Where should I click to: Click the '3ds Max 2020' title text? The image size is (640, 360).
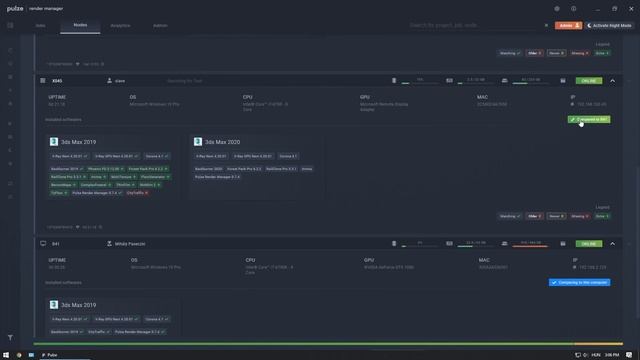tap(222, 142)
